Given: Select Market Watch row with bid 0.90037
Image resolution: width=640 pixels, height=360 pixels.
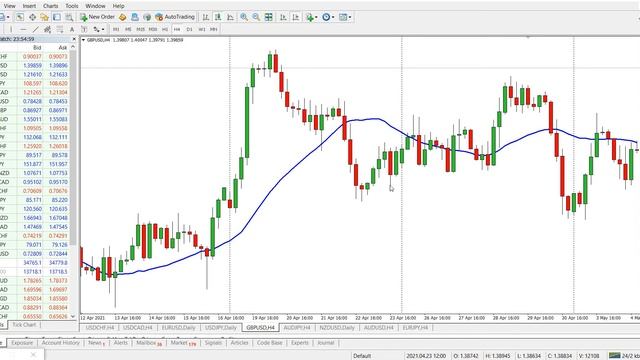Looking at the screenshot, I should coord(35,56).
